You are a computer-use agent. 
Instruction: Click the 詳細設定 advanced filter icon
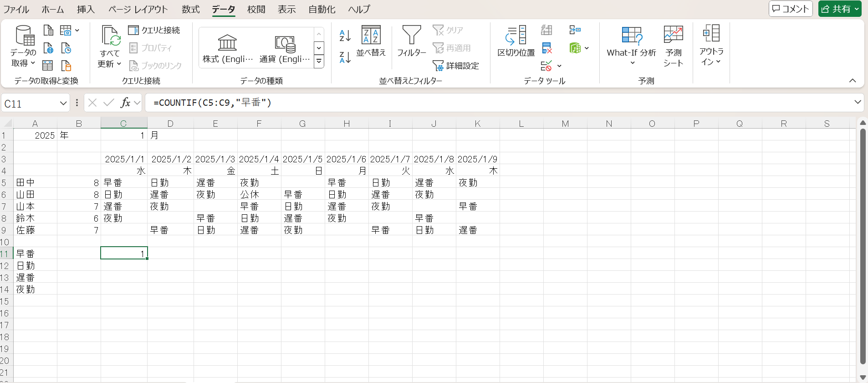click(x=456, y=66)
